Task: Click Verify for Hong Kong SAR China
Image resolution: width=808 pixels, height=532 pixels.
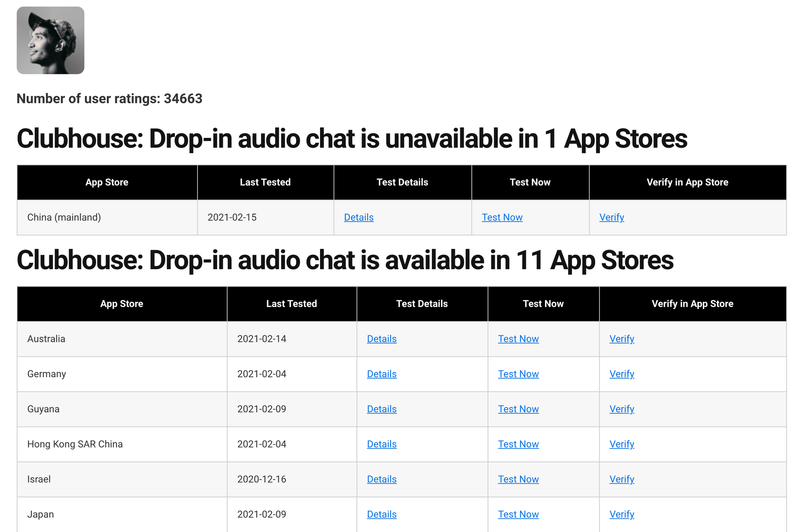Action: [x=622, y=444]
